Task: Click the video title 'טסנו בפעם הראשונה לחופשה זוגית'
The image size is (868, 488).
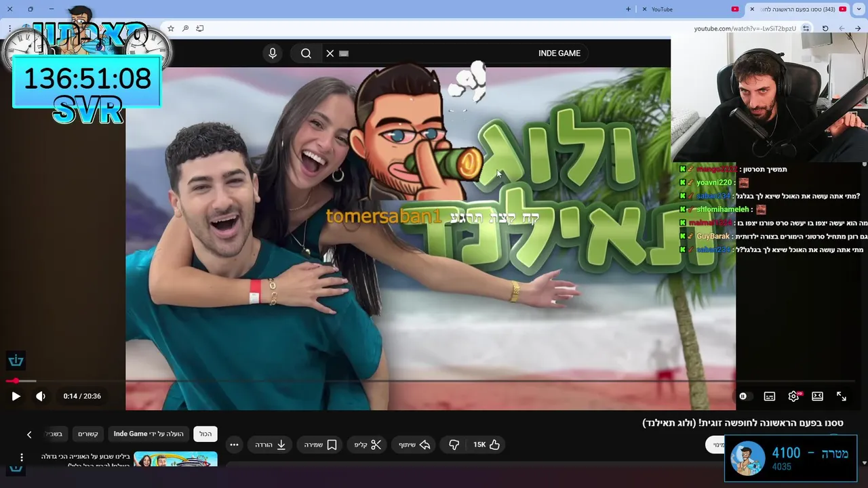Action: tap(743, 423)
